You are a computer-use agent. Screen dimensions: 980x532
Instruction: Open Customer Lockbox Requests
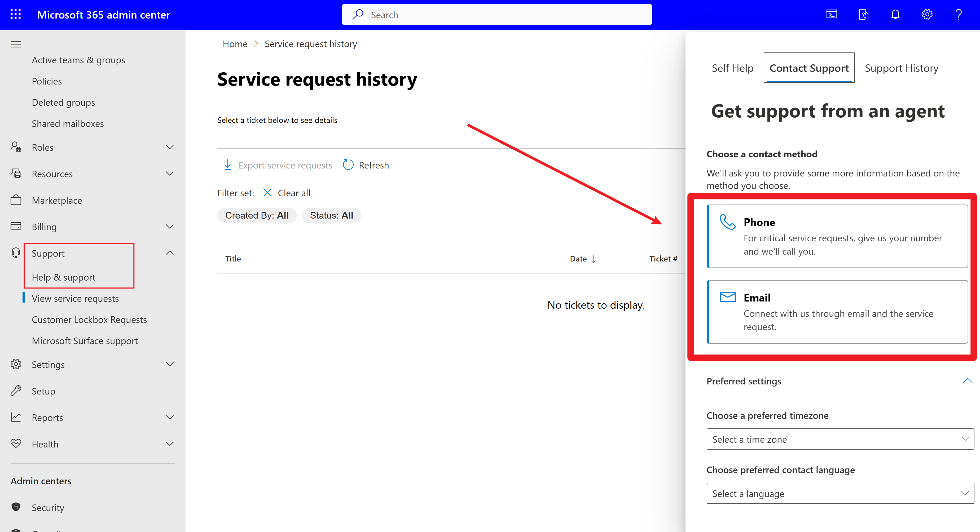point(89,320)
